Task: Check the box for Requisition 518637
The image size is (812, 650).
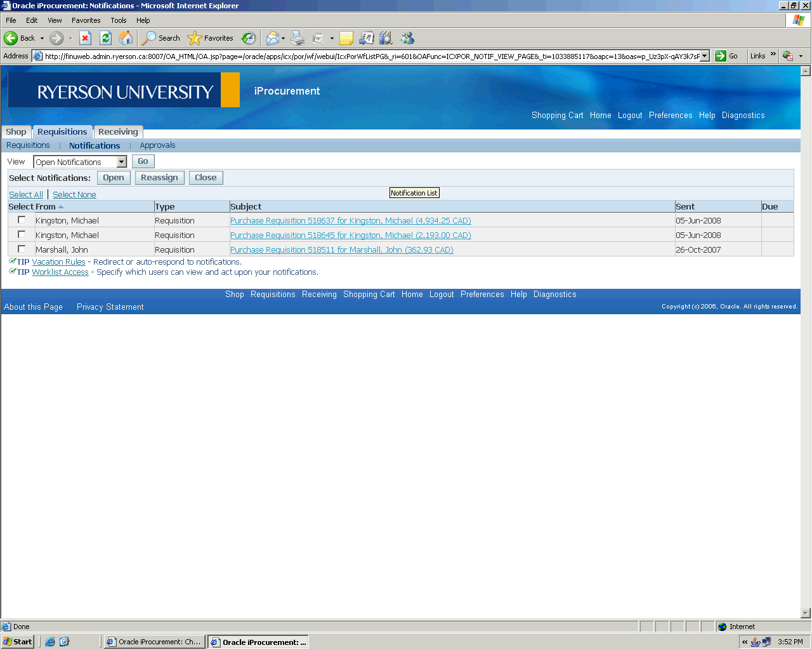Action: (x=22, y=220)
